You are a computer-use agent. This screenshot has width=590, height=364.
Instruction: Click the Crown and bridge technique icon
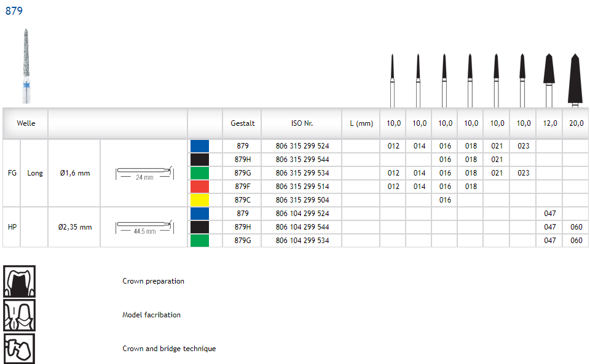19,349
